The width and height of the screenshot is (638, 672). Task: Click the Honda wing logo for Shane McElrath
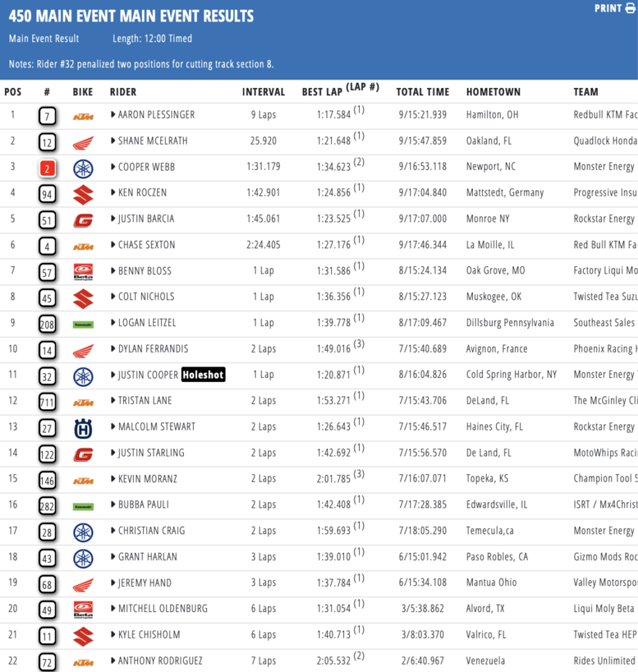[83, 142]
